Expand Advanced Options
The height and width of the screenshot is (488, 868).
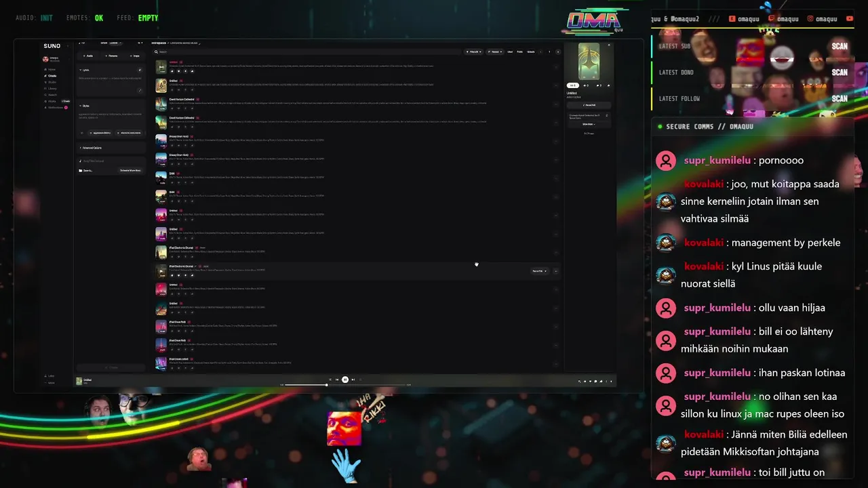pyautogui.click(x=91, y=148)
